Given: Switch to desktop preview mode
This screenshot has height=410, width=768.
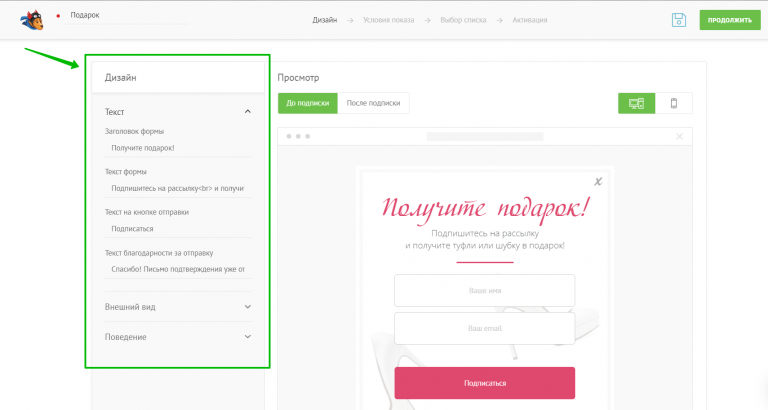Looking at the screenshot, I should point(636,103).
